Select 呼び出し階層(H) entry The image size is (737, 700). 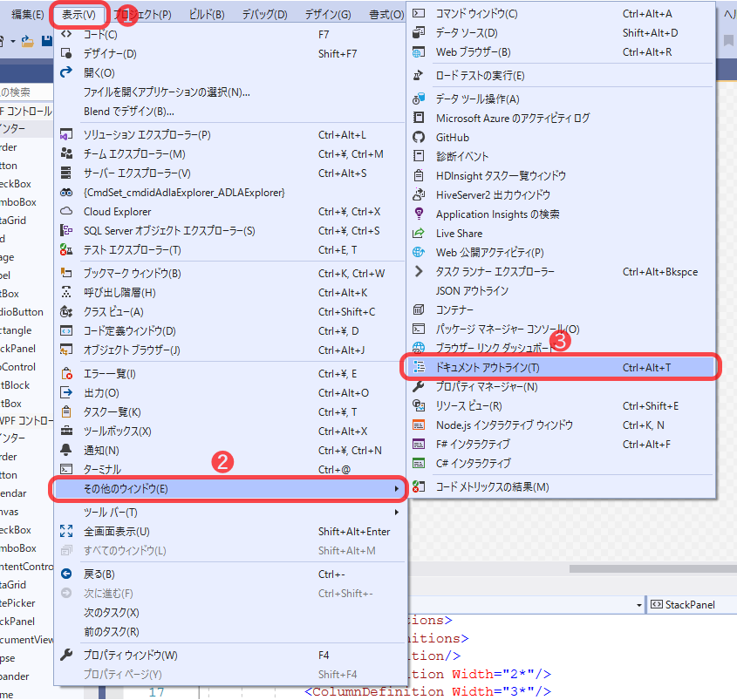230,293
